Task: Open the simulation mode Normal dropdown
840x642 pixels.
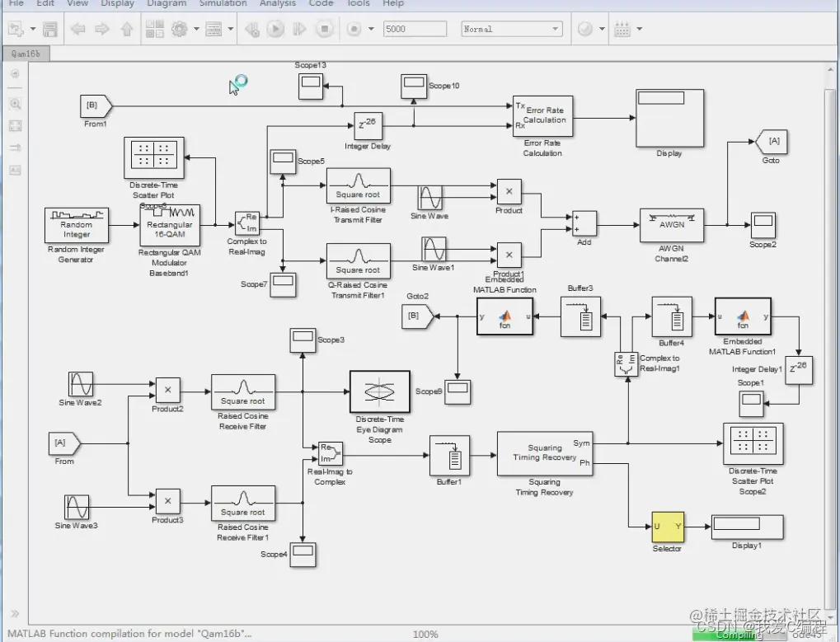Action: 512,29
